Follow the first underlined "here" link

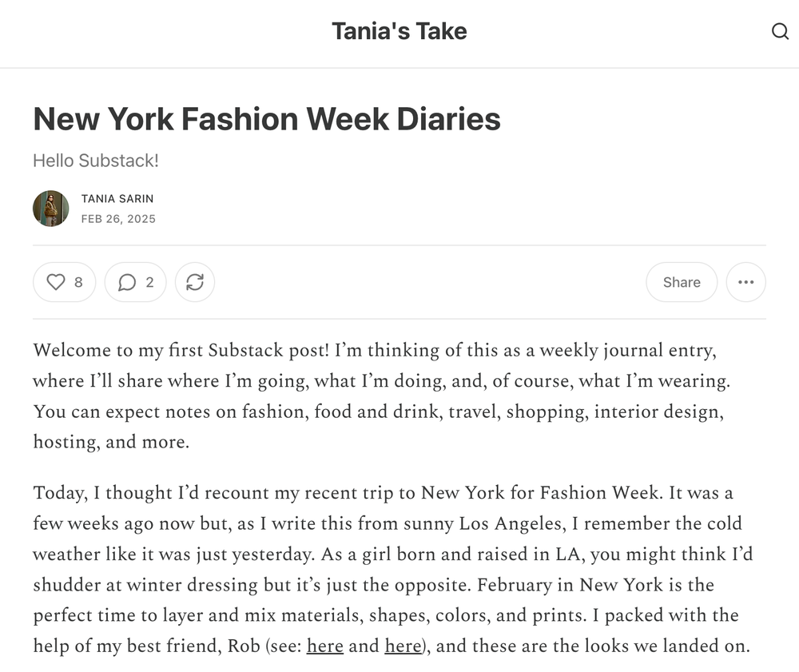325,646
